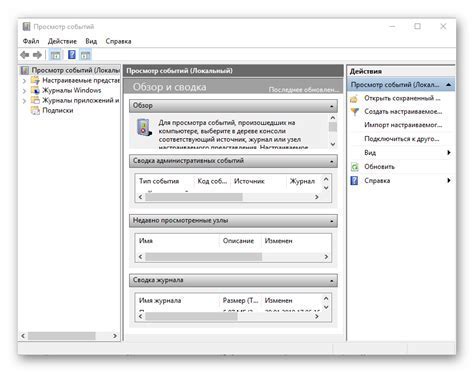Select Журналы Windows tree item
Screen dimensions: 474x373
click(x=72, y=90)
